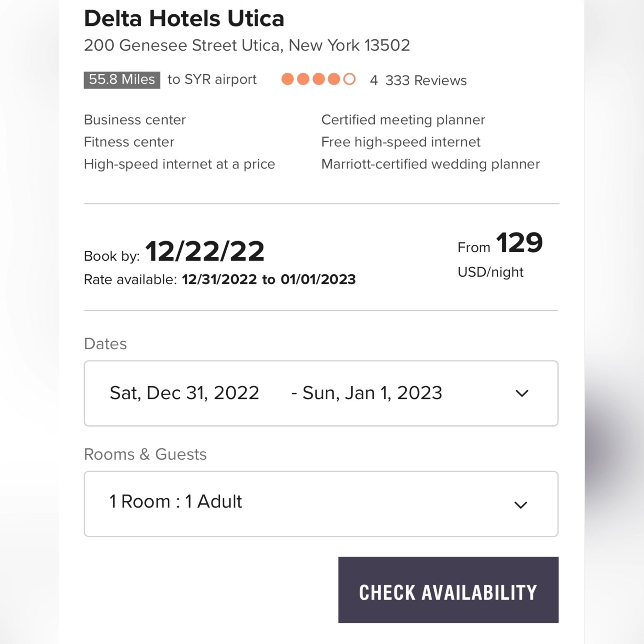
Task: Click the Free high-speed internet amenity
Action: pyautogui.click(x=401, y=142)
